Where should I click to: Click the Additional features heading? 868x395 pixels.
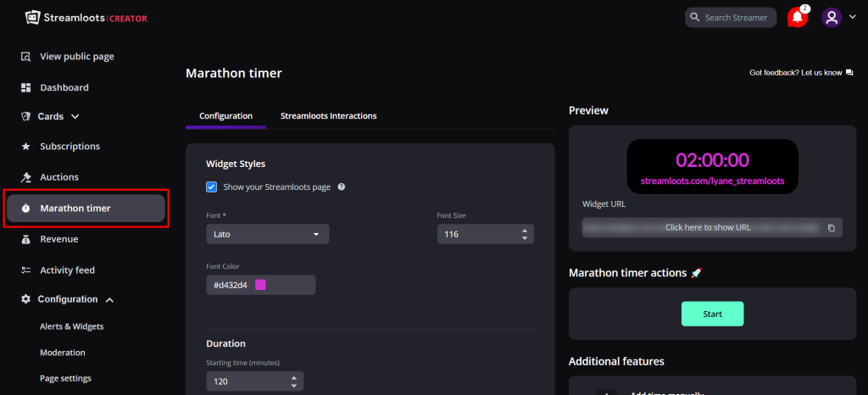tap(616, 361)
